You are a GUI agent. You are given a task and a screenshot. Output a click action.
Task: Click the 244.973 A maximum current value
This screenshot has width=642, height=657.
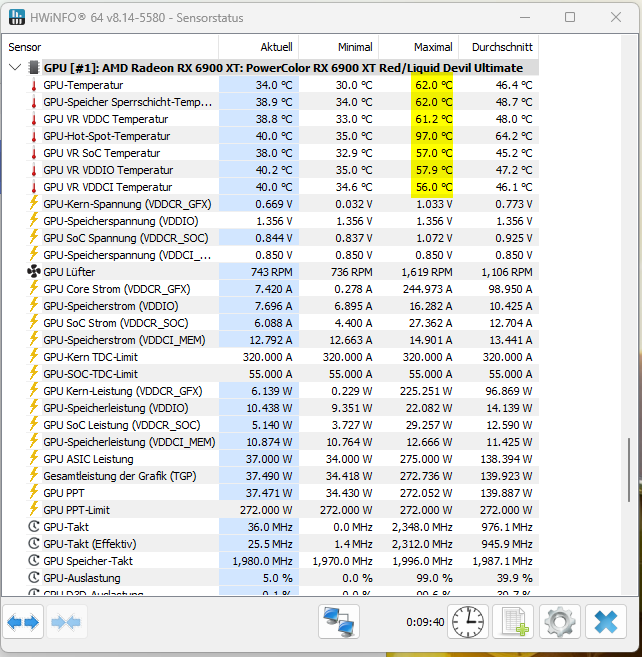427,289
